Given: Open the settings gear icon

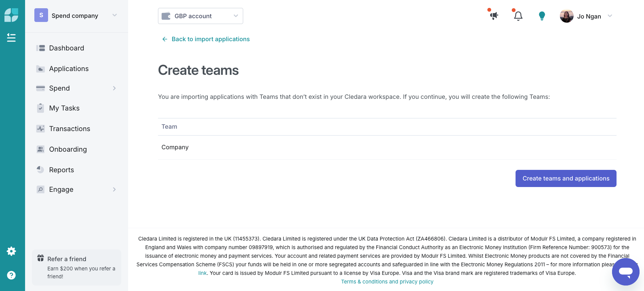Looking at the screenshot, I should pyautogui.click(x=11, y=251).
